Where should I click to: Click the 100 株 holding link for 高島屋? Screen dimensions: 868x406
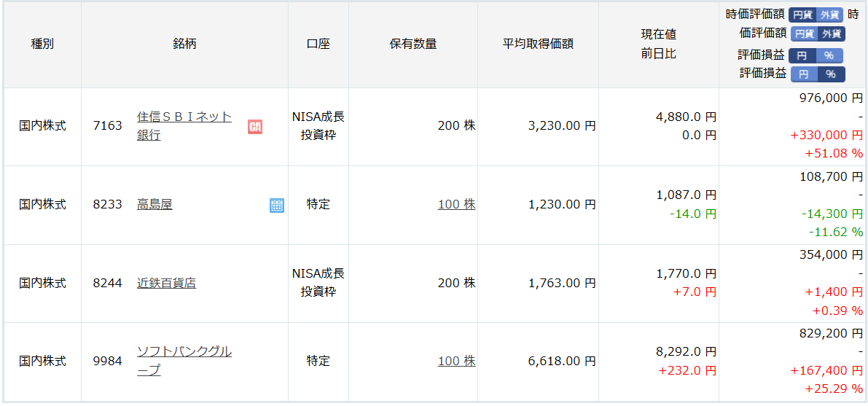pos(456,205)
